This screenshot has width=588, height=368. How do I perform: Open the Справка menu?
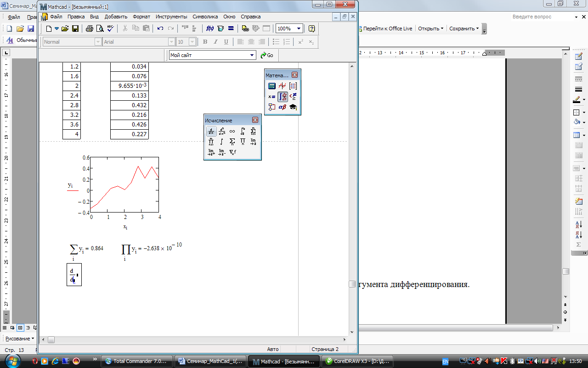(x=250, y=17)
